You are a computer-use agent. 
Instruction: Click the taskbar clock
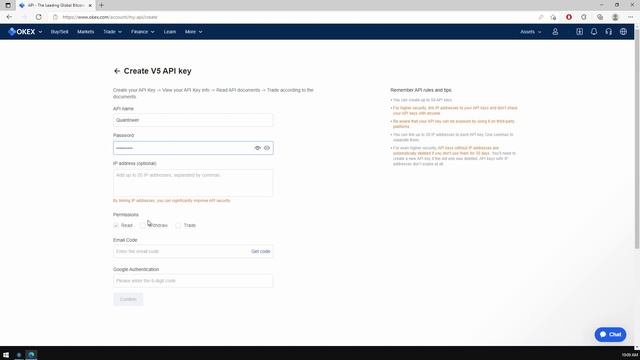point(630,355)
